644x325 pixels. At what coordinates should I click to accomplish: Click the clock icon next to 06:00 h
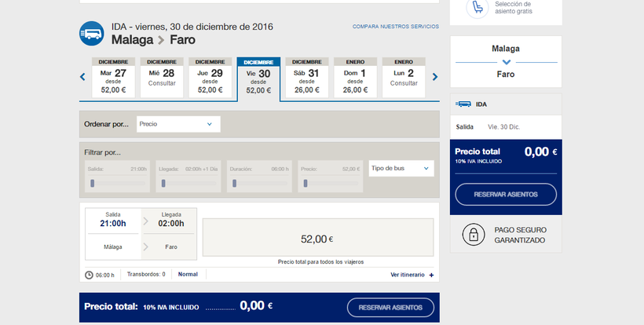89,275
